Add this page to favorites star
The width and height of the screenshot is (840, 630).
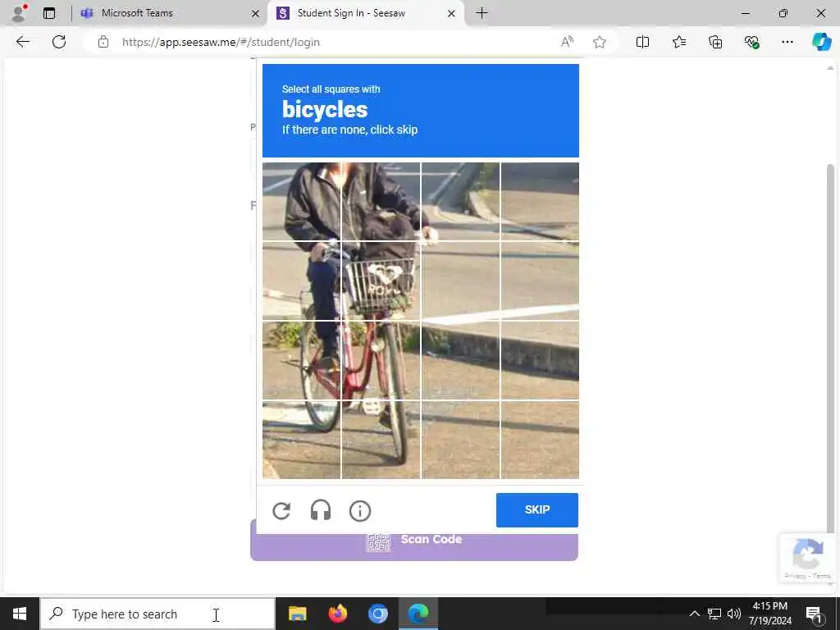click(x=600, y=42)
